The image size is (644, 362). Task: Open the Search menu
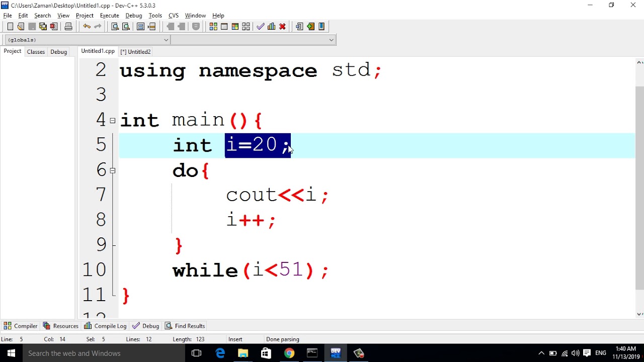43,16
